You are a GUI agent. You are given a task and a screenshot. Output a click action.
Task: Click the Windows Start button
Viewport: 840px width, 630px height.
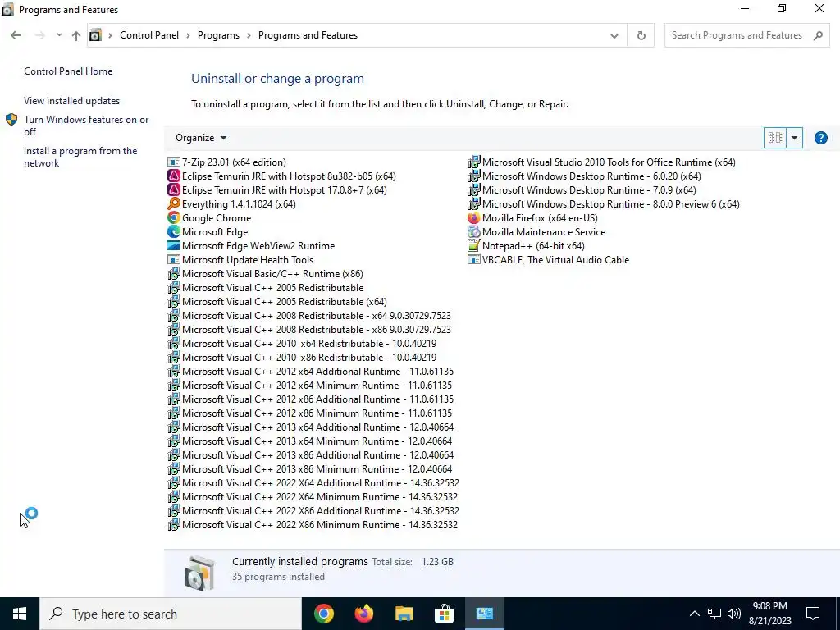pyautogui.click(x=20, y=614)
